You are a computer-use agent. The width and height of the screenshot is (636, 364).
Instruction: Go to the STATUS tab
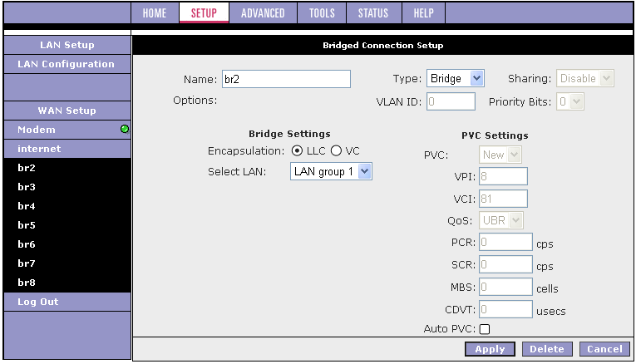pos(373,13)
